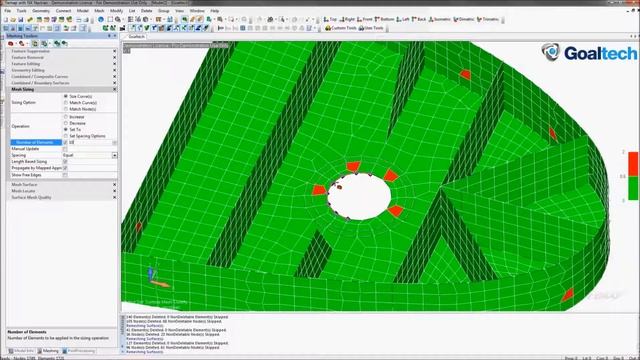Open the File menu
This screenshot has height=360, width=640.
pos(8,11)
